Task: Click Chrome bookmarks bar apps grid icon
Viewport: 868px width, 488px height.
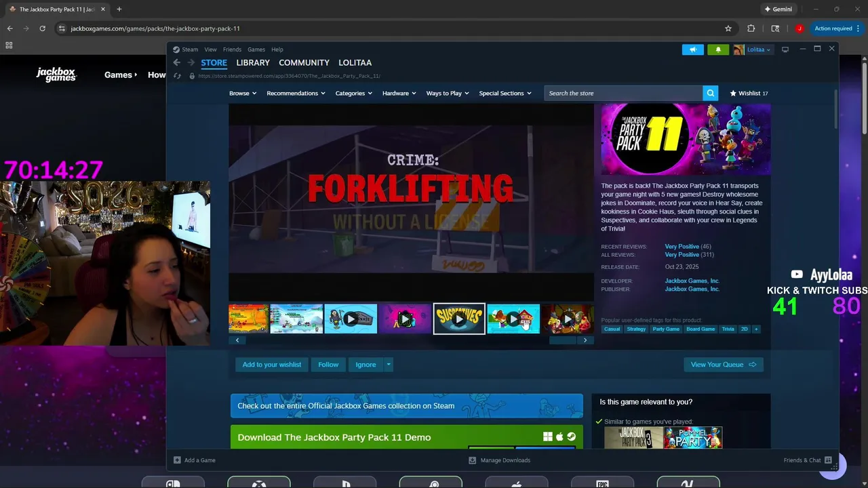Action: (x=9, y=45)
